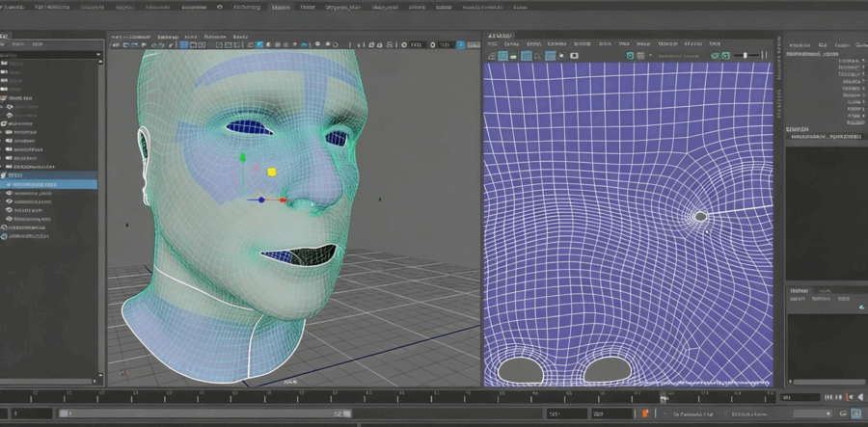Switch to the first tab in lower-right panel
This screenshot has width=868, height=427.
(800, 289)
